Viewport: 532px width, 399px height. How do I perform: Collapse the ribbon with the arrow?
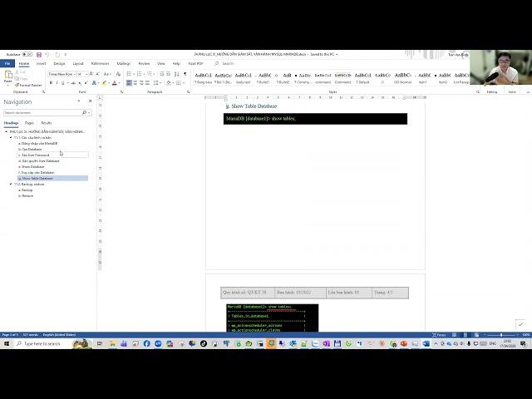click(528, 92)
